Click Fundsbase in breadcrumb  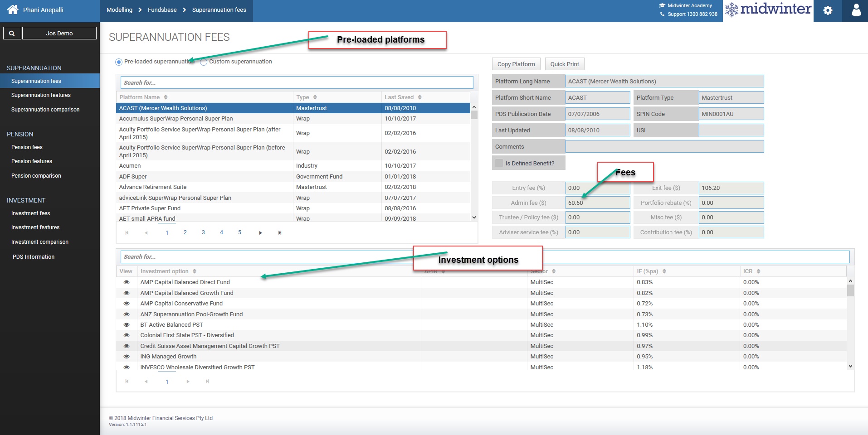tap(162, 10)
